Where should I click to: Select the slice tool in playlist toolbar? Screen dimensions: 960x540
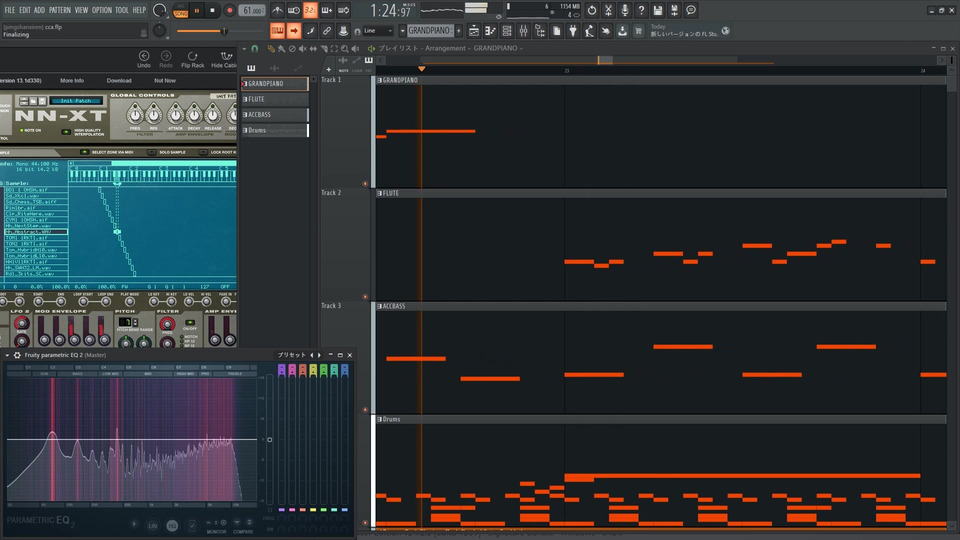(x=324, y=48)
